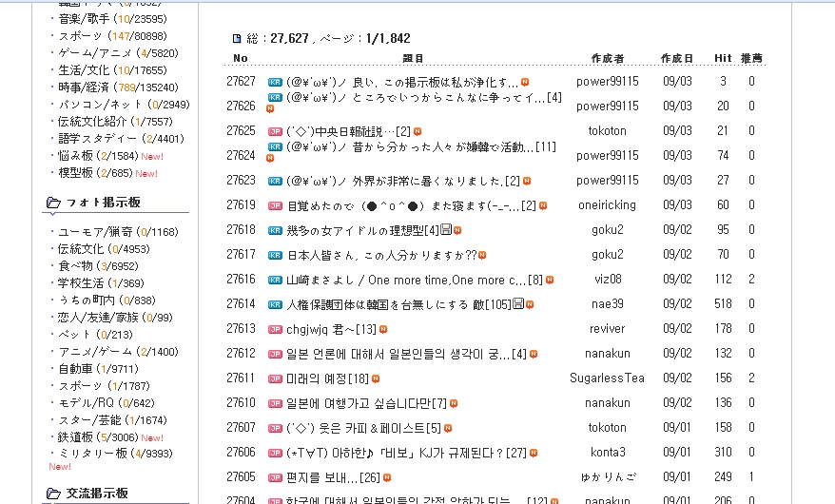Screen dimensions: 835x504
Task: Click the KR flag icon on post 27616
Action: 275,280
